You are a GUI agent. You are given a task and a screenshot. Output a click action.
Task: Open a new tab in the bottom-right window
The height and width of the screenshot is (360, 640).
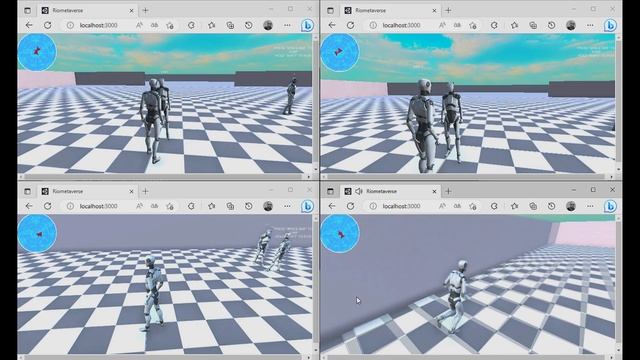coord(449,191)
